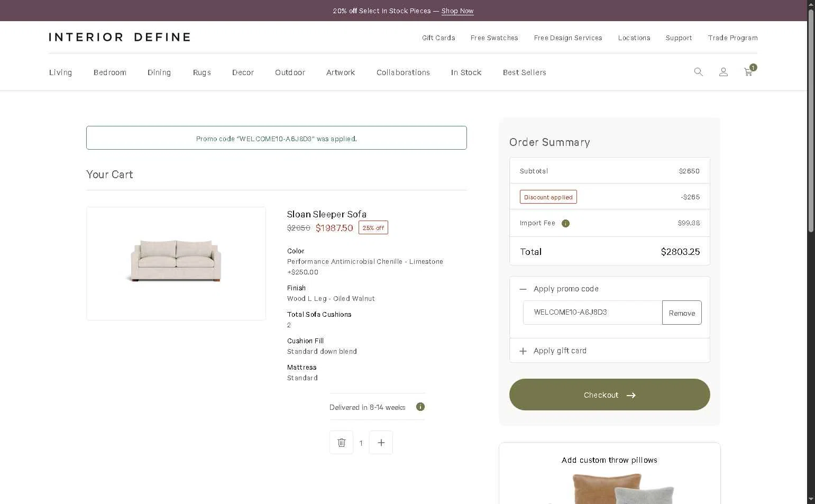Screen dimensions: 815x504
Task: Open the search magnifier icon
Action: [x=698, y=72]
